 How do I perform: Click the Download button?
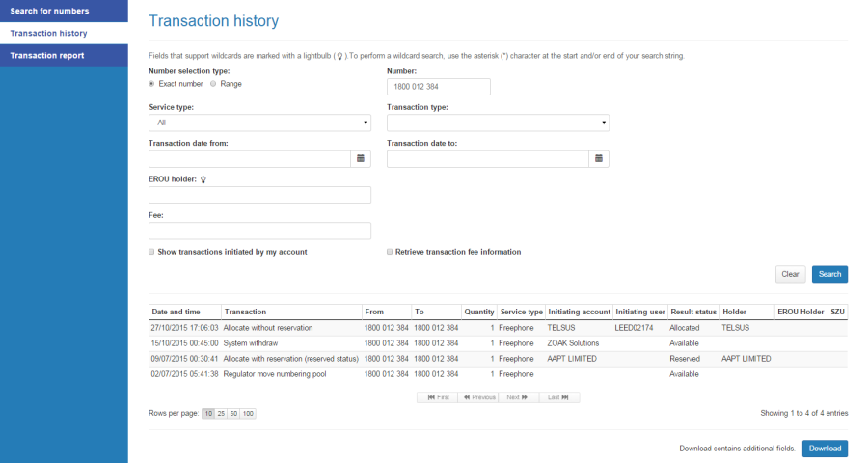coord(825,449)
